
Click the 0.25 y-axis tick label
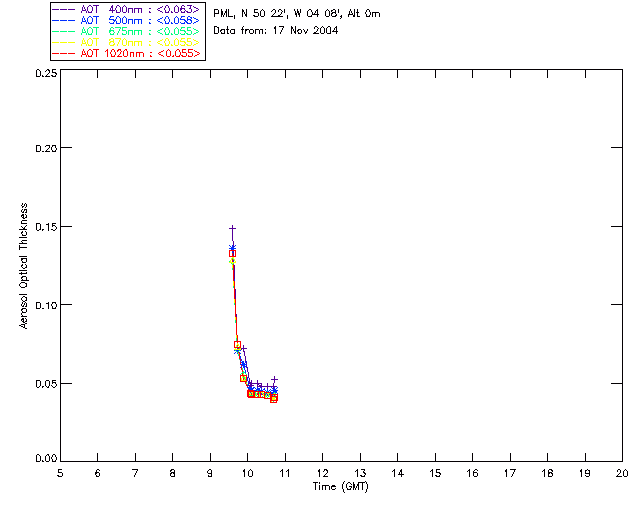[x=46, y=73]
